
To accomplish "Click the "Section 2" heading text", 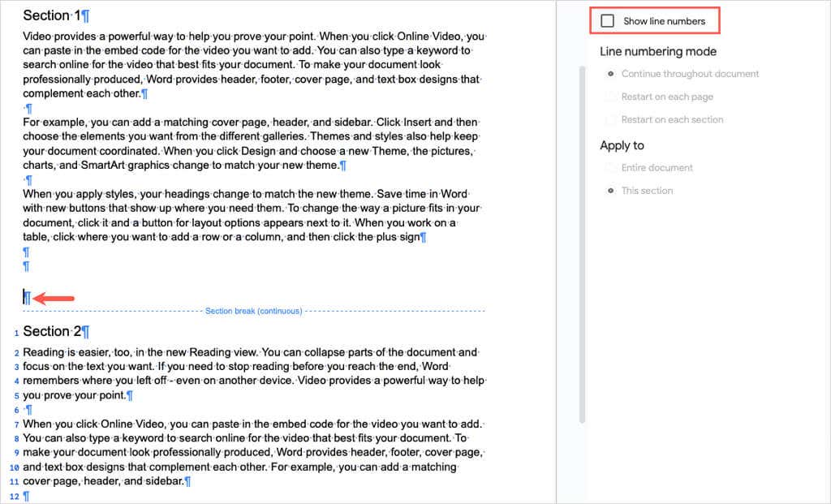I will (x=54, y=331).
